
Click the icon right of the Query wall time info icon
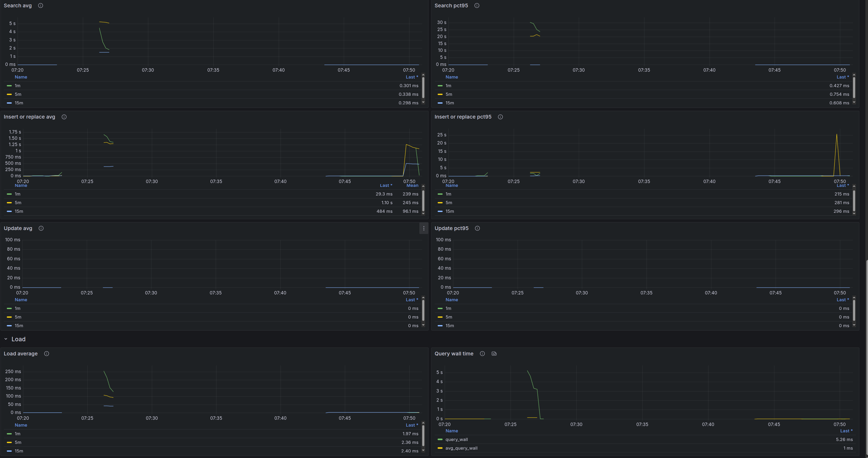(494, 354)
